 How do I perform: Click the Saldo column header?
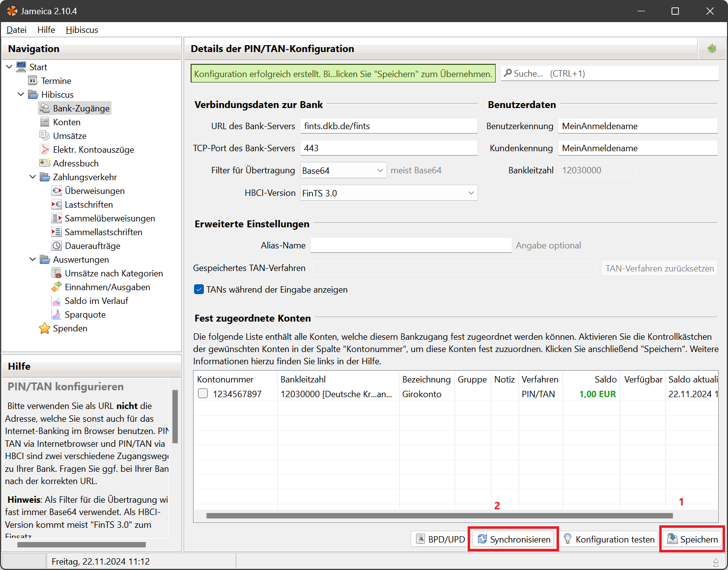(x=591, y=379)
